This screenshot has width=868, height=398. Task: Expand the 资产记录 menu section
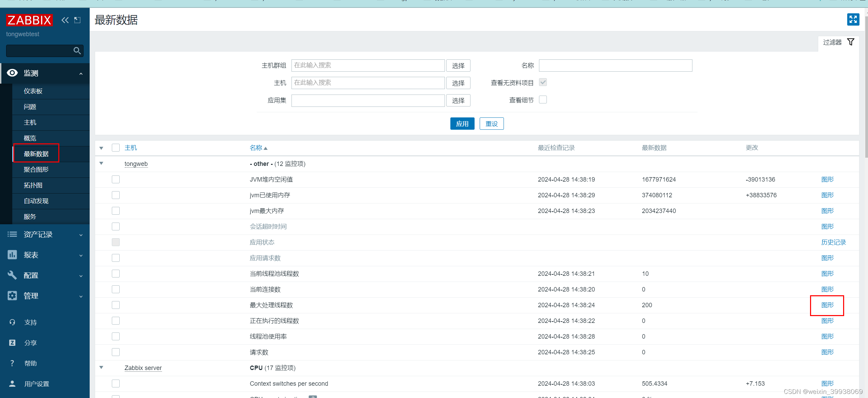coord(81,235)
